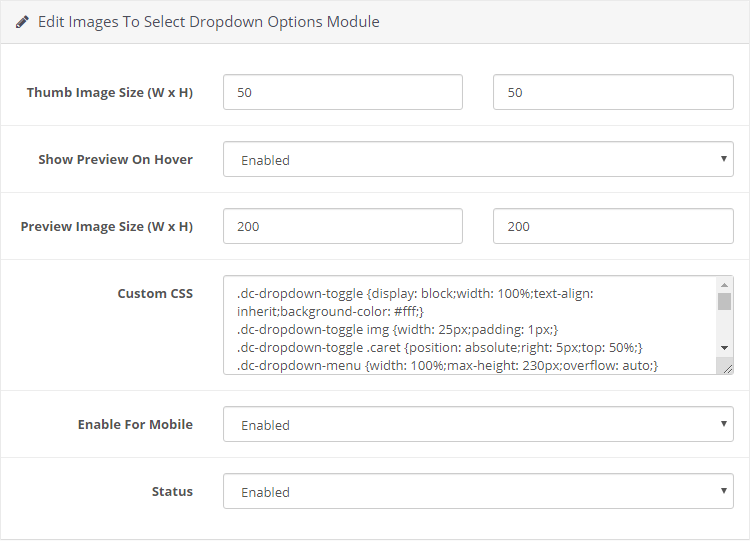
Task: Click the Status label
Action: 172,491
